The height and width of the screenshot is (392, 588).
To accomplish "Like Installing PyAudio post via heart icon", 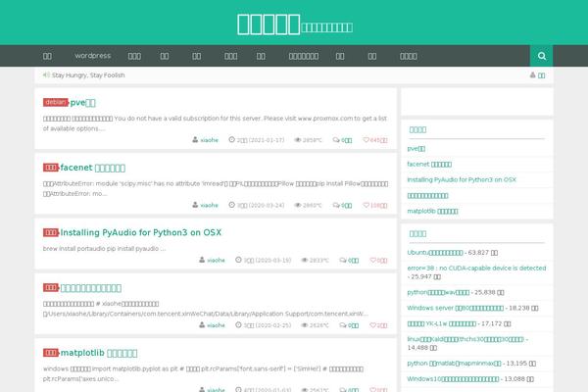I will click(372, 260).
